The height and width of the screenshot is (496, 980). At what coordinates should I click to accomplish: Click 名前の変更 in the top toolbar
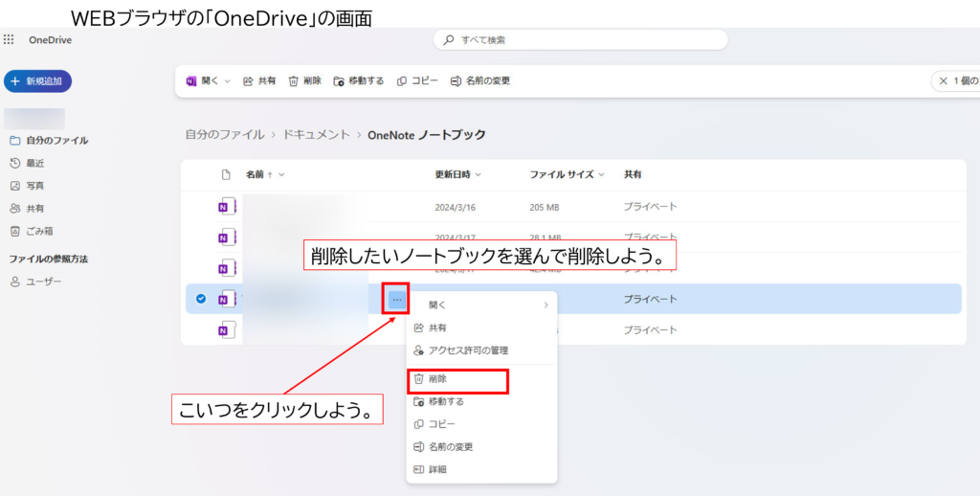(x=480, y=80)
